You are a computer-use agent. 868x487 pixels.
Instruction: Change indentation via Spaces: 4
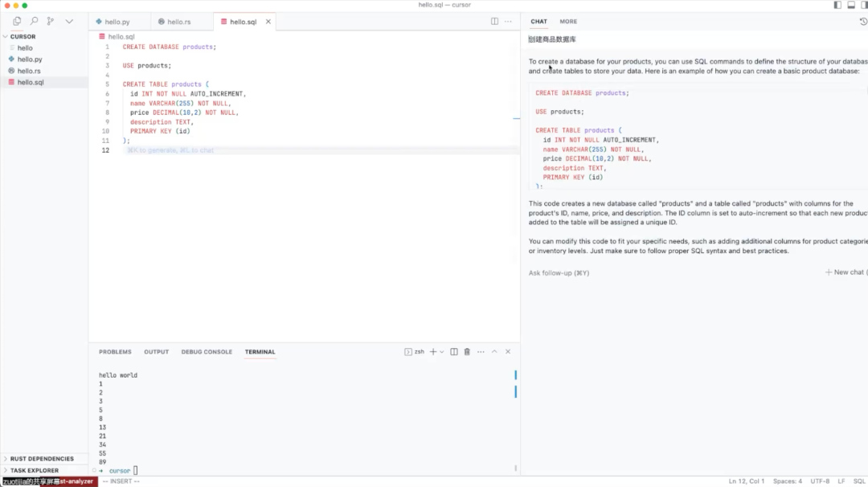tap(787, 481)
